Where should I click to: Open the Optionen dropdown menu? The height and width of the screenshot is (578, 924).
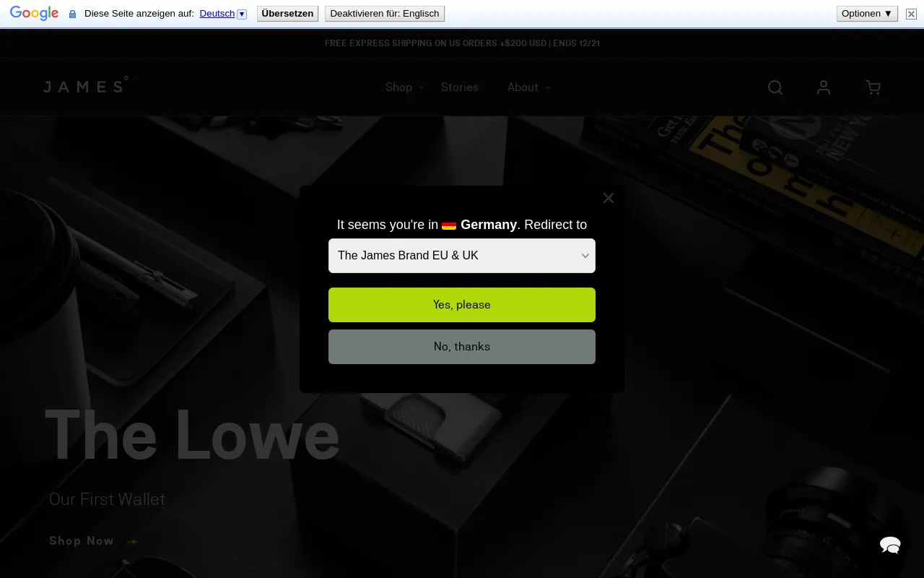866,13
